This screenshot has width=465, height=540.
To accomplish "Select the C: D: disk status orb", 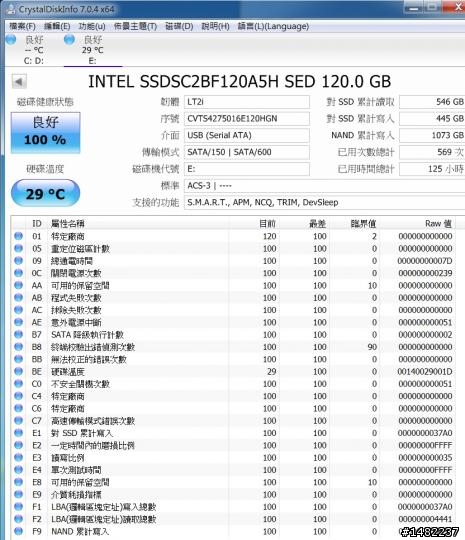I will (11, 39).
